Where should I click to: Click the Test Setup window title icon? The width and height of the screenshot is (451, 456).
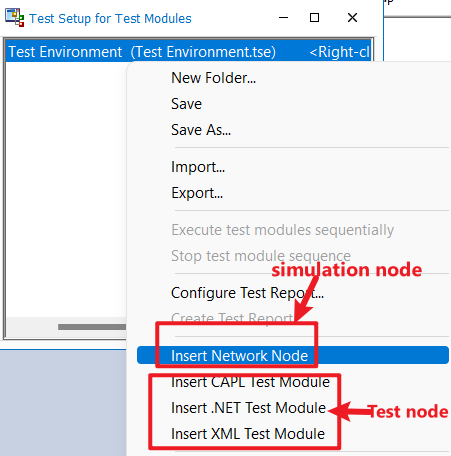pyautogui.click(x=15, y=18)
